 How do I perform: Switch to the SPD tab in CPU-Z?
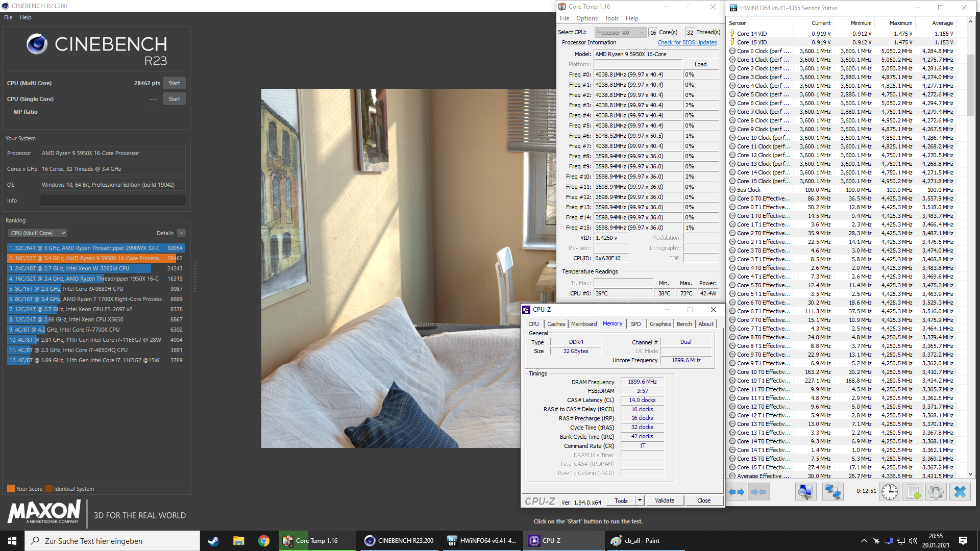(635, 324)
